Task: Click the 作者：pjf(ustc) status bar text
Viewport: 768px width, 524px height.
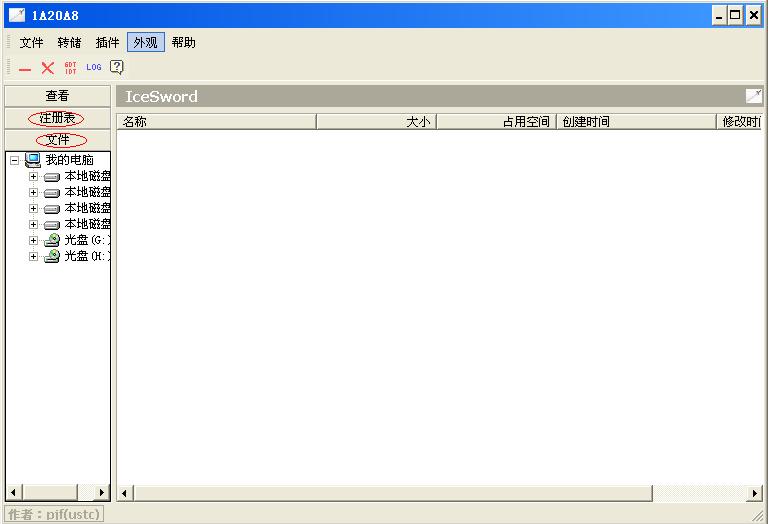Action: pyautogui.click(x=54, y=514)
